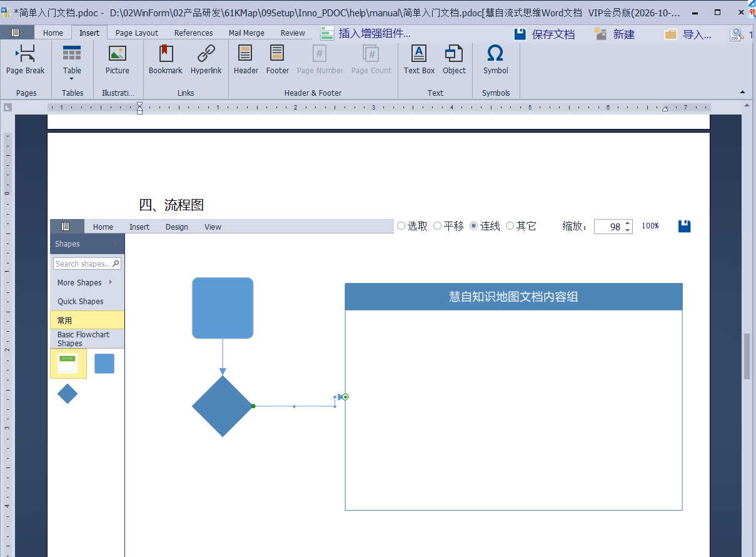Open the Symbol picker
Image resolution: width=756 pixels, height=557 pixels.
[495, 60]
